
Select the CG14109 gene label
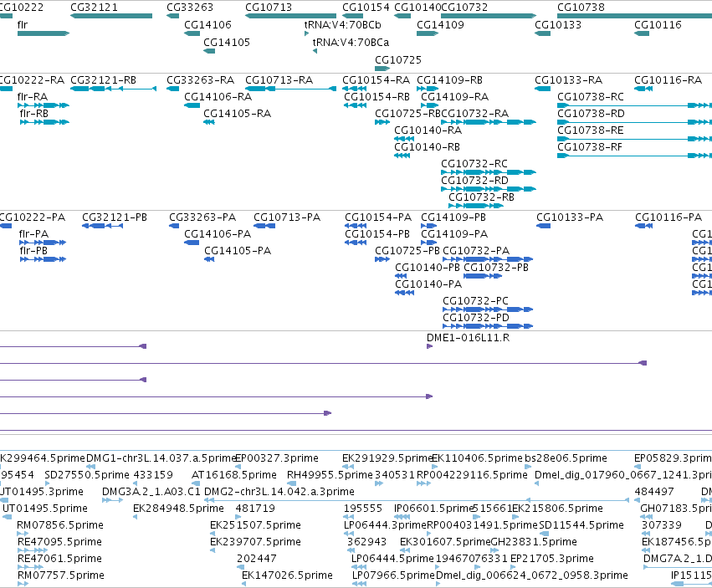tap(440, 24)
